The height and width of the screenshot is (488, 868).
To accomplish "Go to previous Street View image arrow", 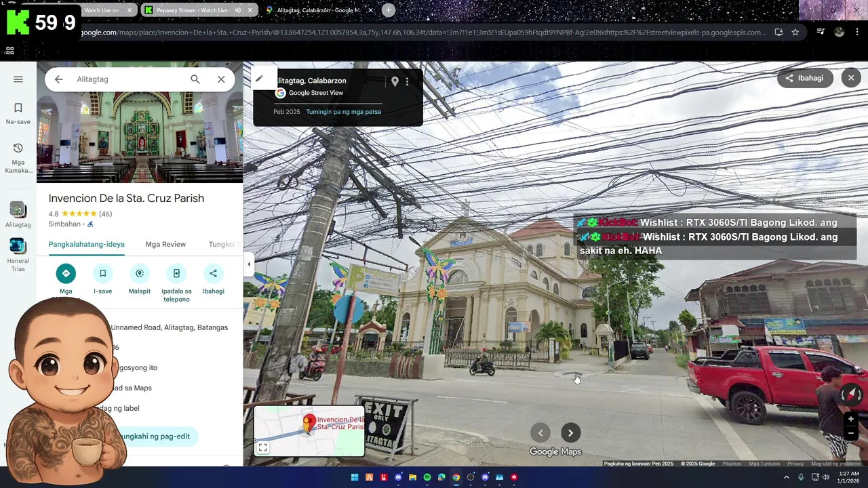I will click(x=540, y=433).
